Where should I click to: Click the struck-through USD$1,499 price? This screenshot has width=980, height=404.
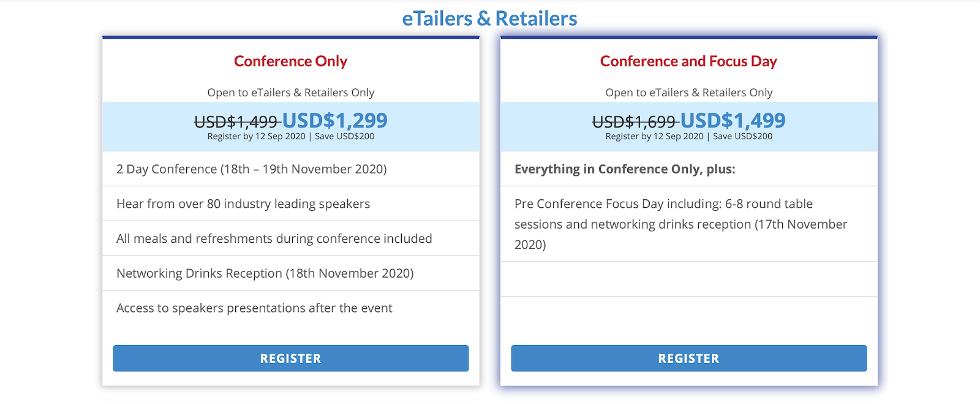click(x=236, y=122)
